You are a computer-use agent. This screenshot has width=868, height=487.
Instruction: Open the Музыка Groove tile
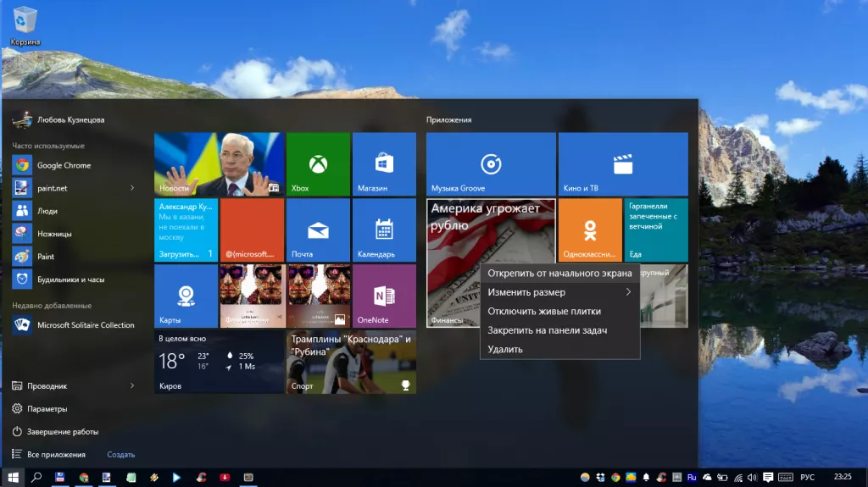(491, 163)
